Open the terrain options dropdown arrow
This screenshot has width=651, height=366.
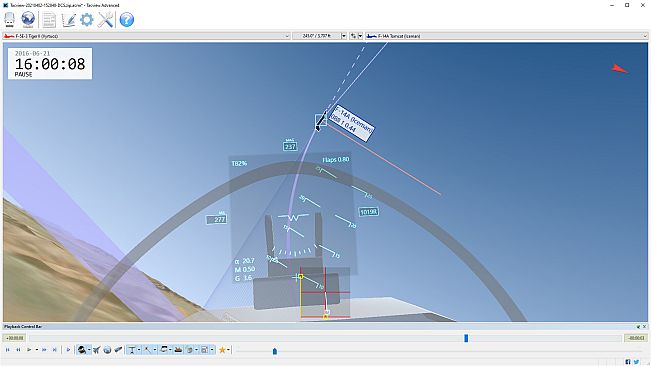coord(170,350)
